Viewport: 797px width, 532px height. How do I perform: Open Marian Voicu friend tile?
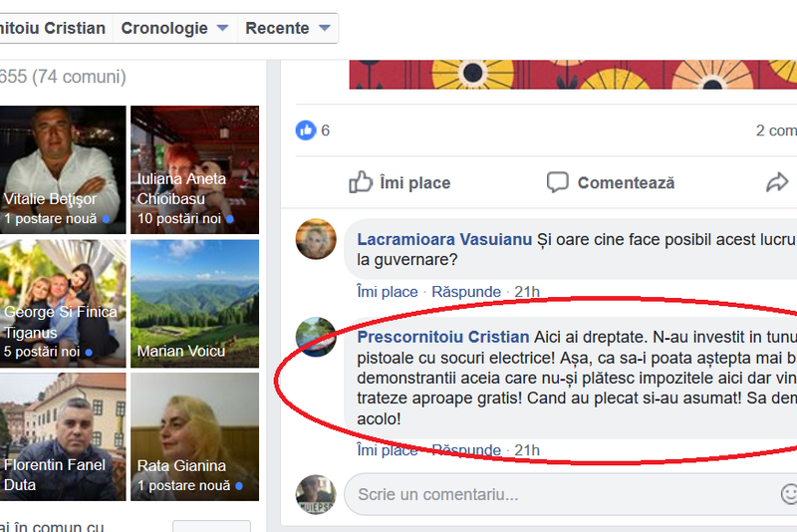[194, 304]
